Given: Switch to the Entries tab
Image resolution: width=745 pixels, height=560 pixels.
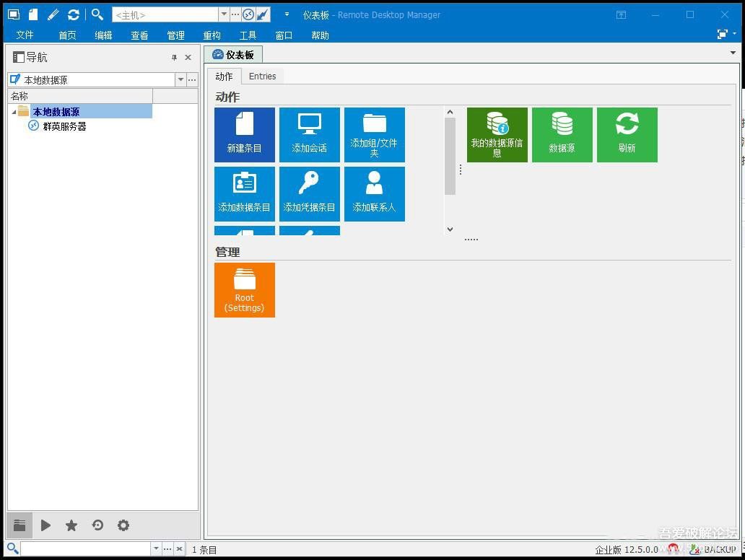Looking at the screenshot, I should 262,76.
